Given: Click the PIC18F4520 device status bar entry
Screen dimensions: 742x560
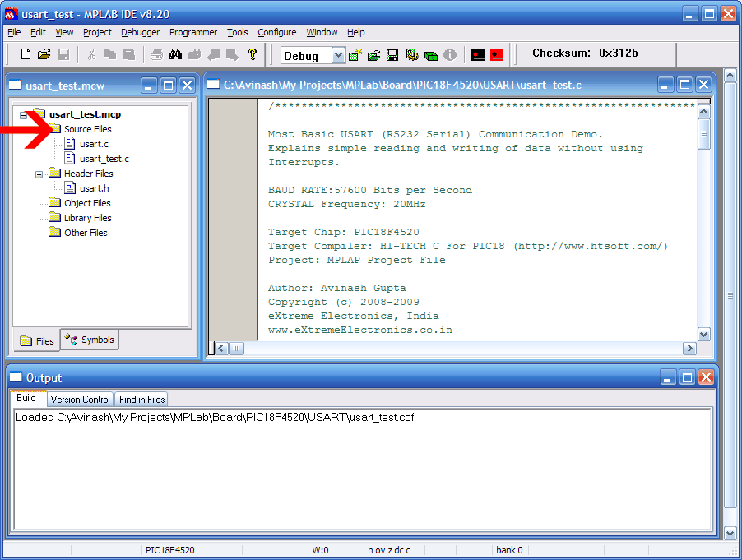Looking at the screenshot, I should [x=170, y=550].
